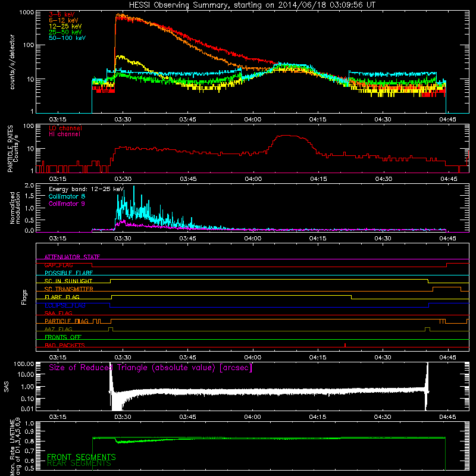
Task: Click the HESSI Observing Summary title text
Action: coord(252,5)
